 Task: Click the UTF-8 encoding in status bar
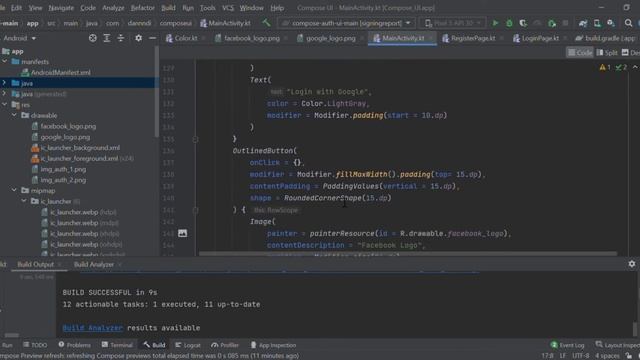580,356
